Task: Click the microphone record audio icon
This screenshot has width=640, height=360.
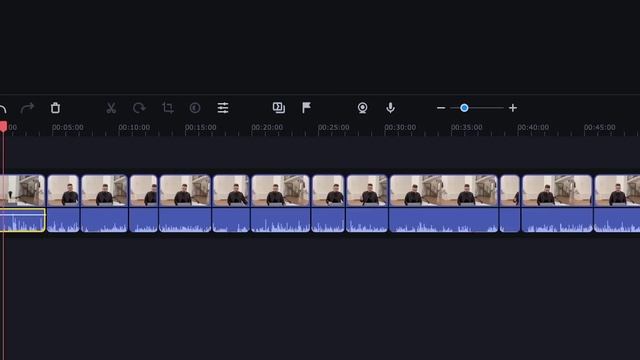Action: pyautogui.click(x=390, y=108)
